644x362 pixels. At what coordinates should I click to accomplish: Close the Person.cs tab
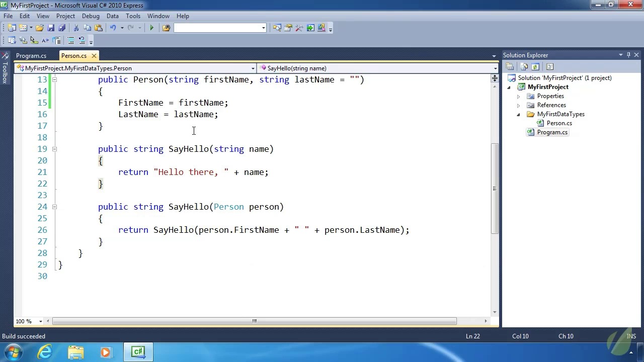pyautogui.click(x=94, y=56)
